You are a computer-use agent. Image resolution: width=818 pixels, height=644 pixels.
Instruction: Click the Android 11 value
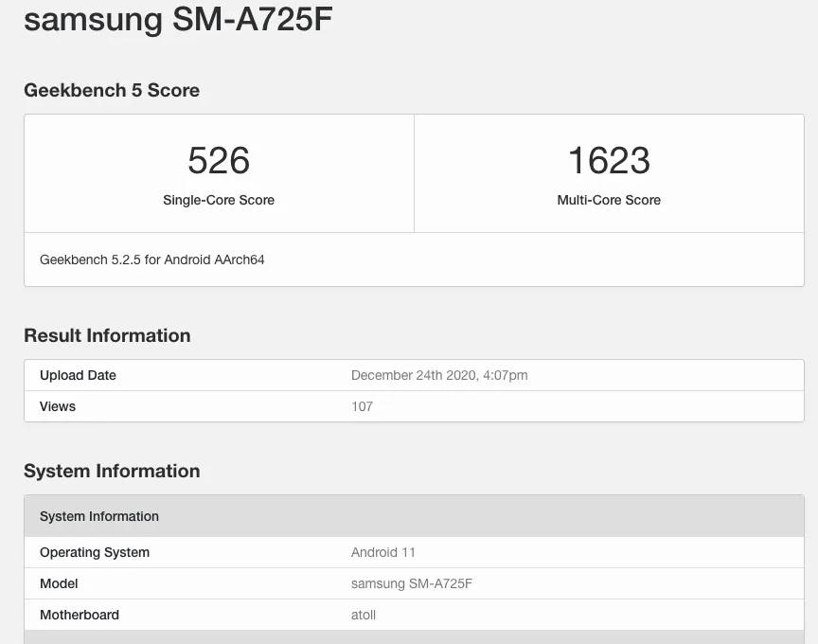click(382, 552)
